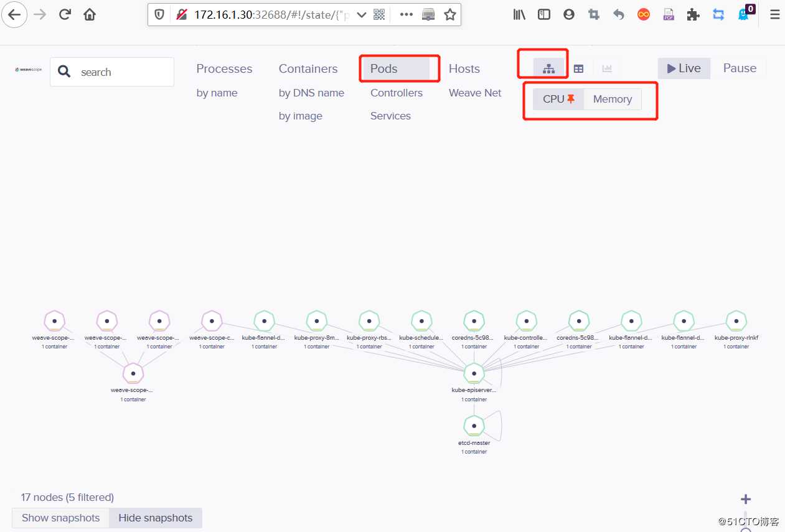Click the browser forward arrow

pos(40,15)
